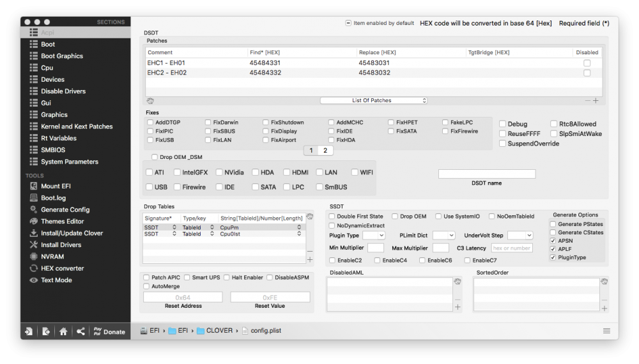This screenshot has height=364, width=639.
Task: Open list view icon at bottom right
Action: tap(607, 331)
